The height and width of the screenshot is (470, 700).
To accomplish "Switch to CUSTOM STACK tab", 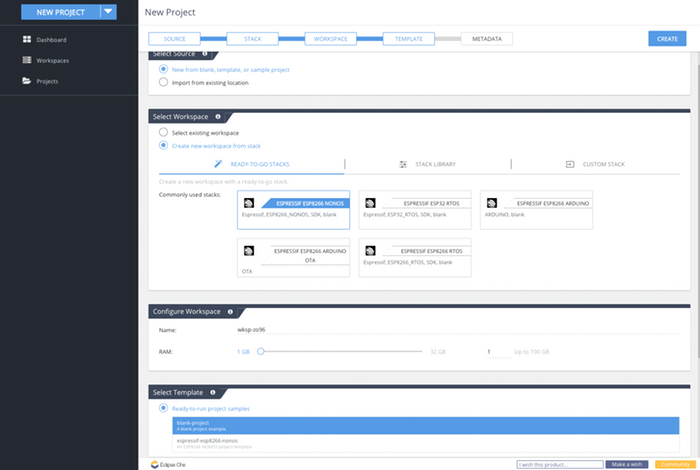I will point(596,164).
